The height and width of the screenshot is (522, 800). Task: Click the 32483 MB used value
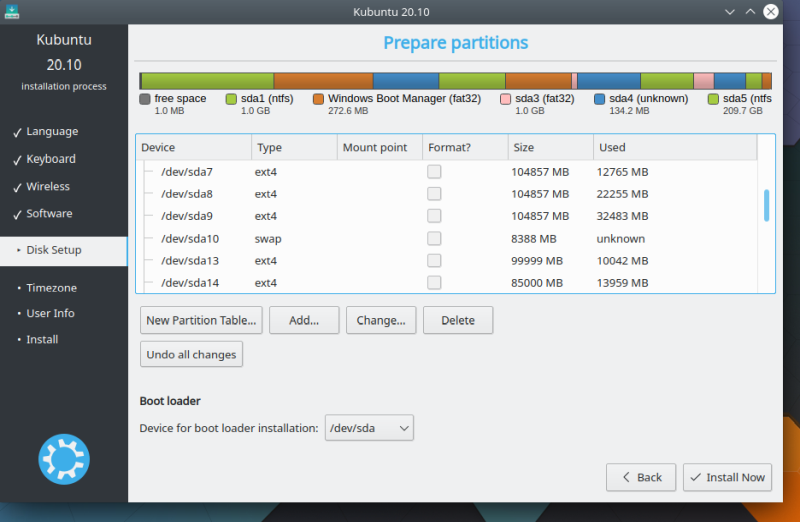pos(622,216)
